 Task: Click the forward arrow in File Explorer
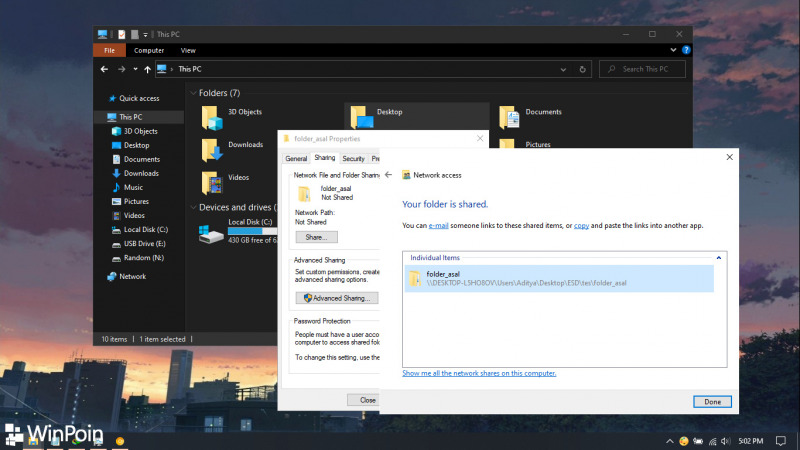tap(121, 69)
